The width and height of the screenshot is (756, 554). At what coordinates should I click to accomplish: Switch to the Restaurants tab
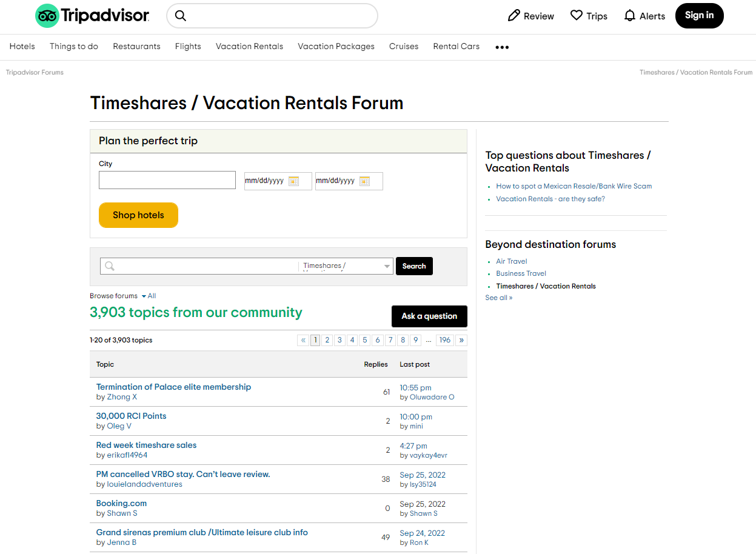click(136, 47)
